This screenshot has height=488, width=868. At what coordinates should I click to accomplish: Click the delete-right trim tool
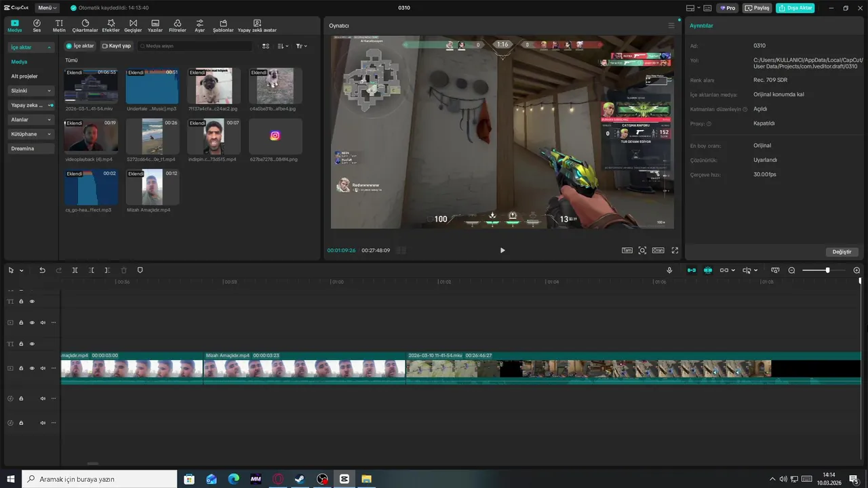[107, 270]
